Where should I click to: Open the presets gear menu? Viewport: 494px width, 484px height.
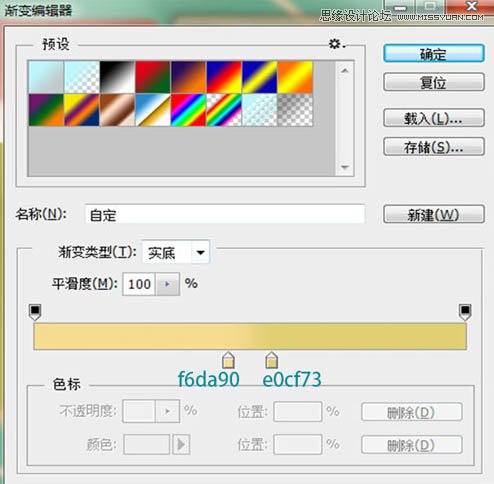click(x=336, y=44)
